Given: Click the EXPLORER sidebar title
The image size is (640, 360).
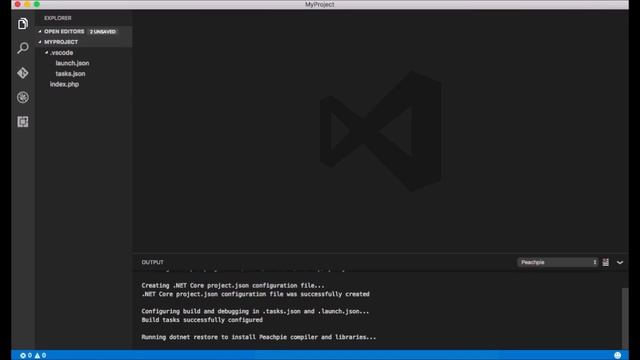Looking at the screenshot, I should [58, 18].
